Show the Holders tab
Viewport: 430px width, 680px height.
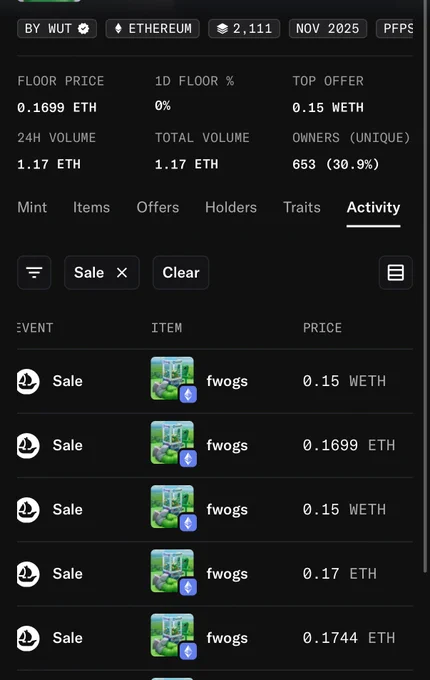[231, 207]
